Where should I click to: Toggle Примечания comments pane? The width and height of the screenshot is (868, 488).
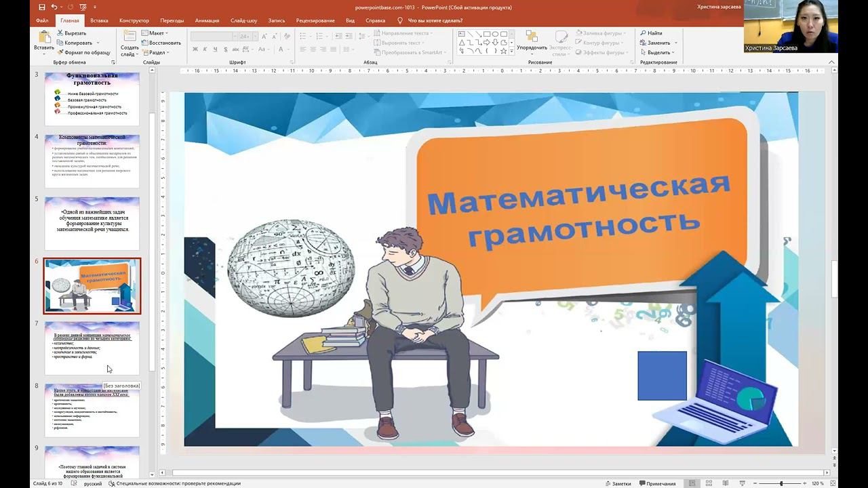click(656, 484)
